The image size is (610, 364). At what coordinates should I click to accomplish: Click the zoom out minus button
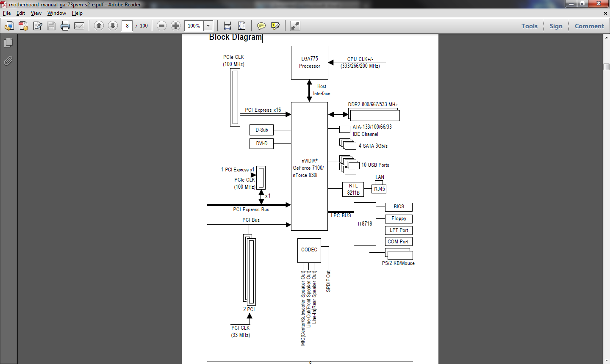161,26
